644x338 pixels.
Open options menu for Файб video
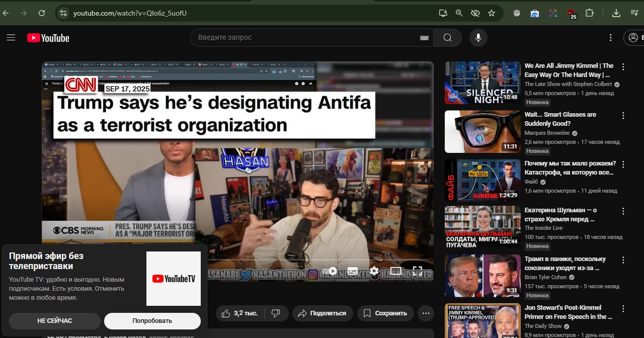(623, 164)
